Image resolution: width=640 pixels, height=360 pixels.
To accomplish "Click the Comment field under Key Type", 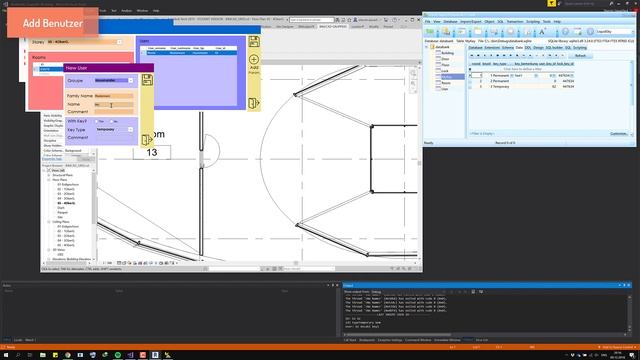I will coord(114,138).
